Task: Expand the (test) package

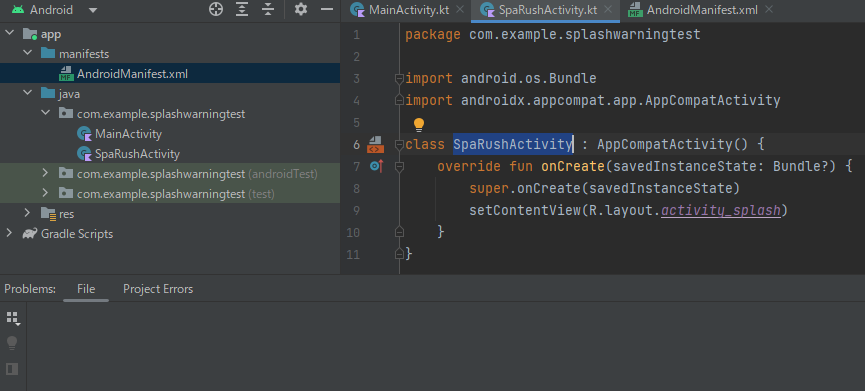Action: click(x=45, y=193)
